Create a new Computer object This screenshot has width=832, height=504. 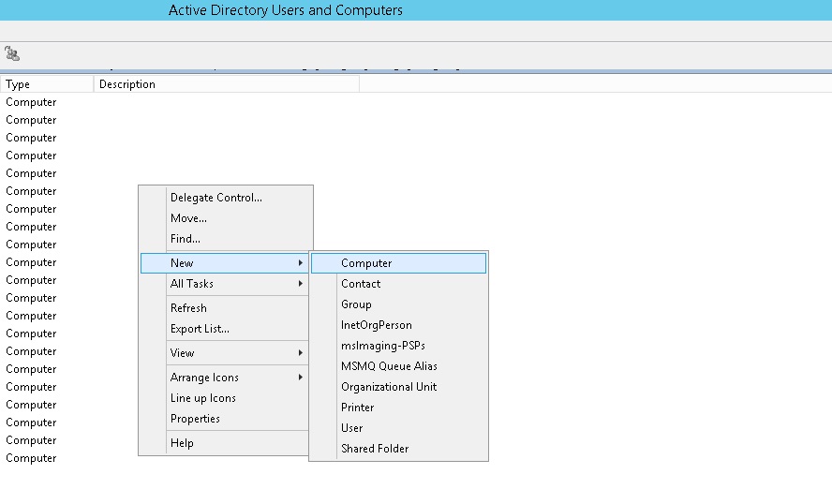(398, 263)
